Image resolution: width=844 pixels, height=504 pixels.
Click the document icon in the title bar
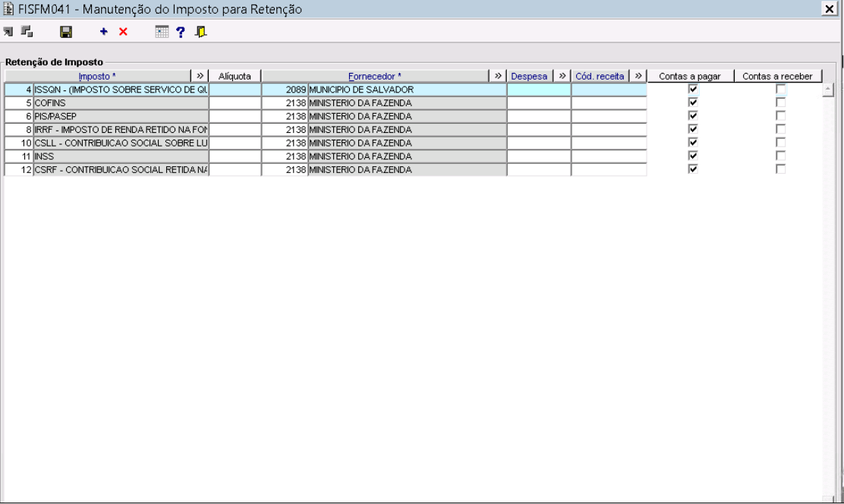point(8,8)
